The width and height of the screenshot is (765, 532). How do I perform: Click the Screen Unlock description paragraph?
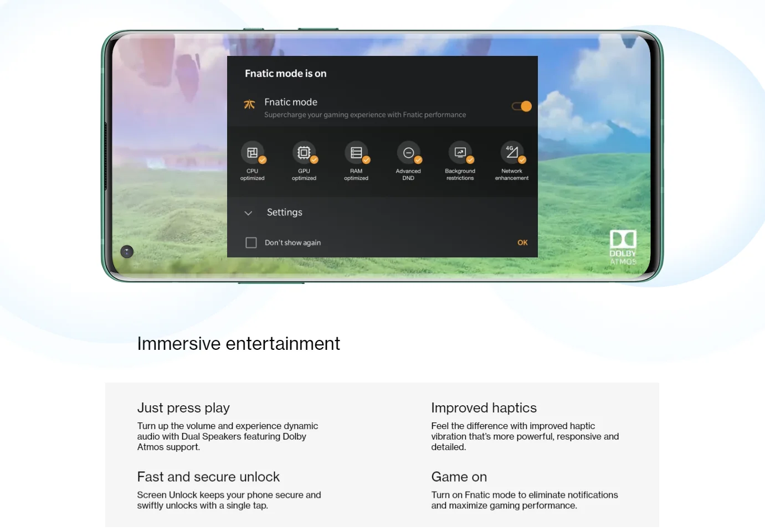point(229,500)
